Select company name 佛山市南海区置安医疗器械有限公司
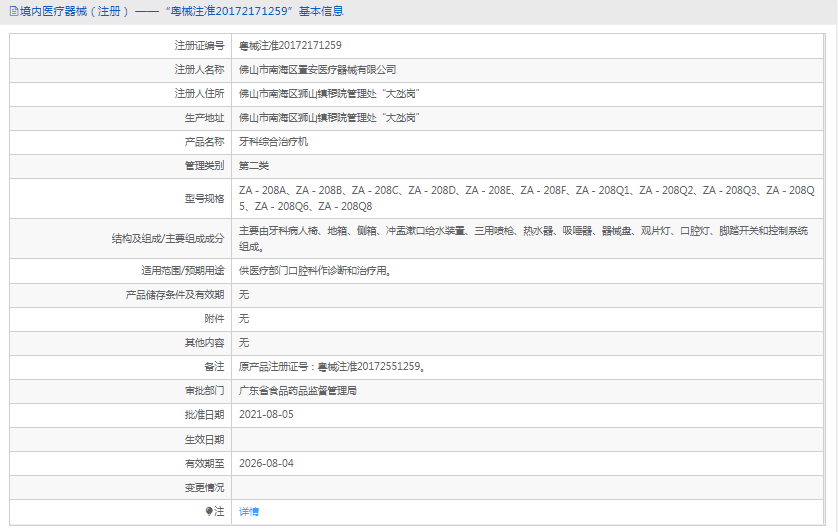The width and height of the screenshot is (838, 532). (x=317, y=70)
